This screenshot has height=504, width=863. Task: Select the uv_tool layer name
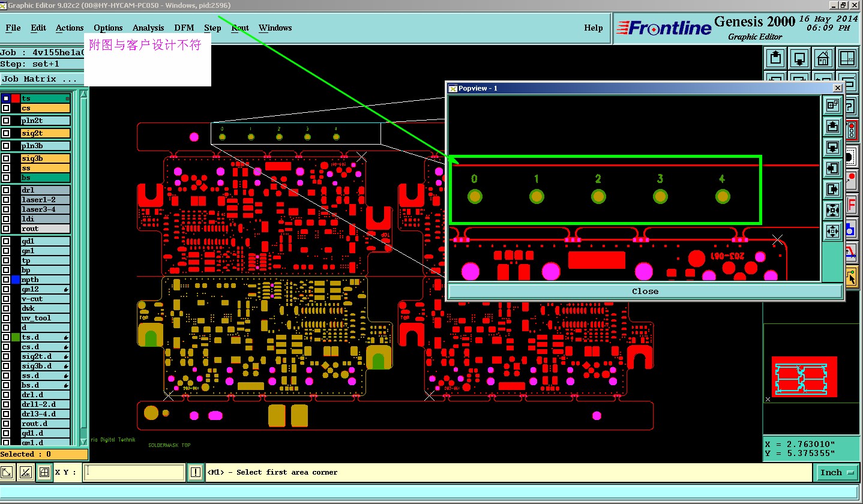click(46, 318)
